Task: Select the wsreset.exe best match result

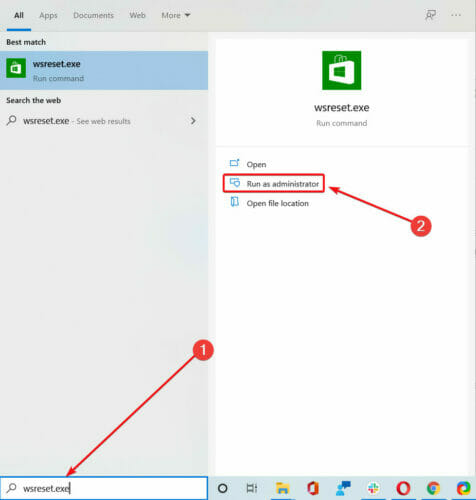Action: pos(104,70)
